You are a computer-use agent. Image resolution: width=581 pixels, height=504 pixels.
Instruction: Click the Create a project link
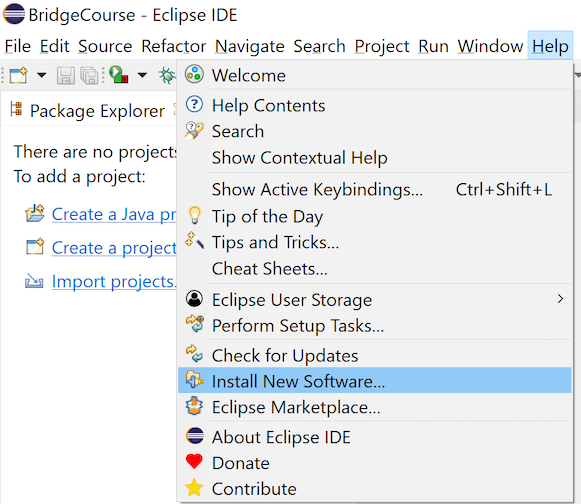pyautogui.click(x=114, y=248)
